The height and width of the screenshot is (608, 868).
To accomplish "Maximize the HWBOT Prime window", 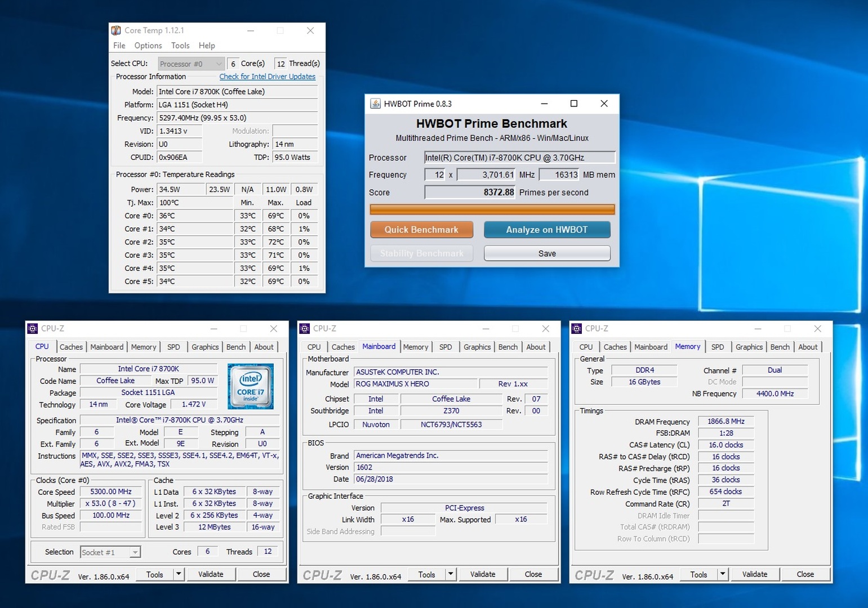I will [x=574, y=104].
